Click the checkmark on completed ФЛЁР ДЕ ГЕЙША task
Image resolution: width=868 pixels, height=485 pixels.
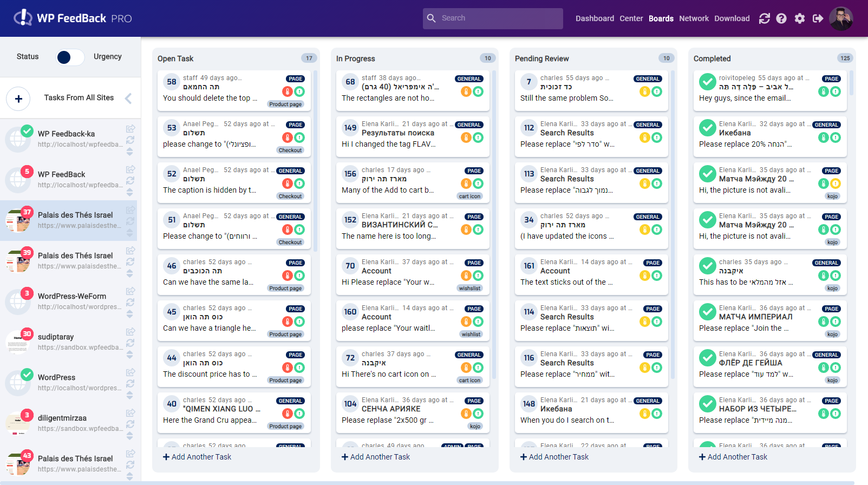pos(707,358)
